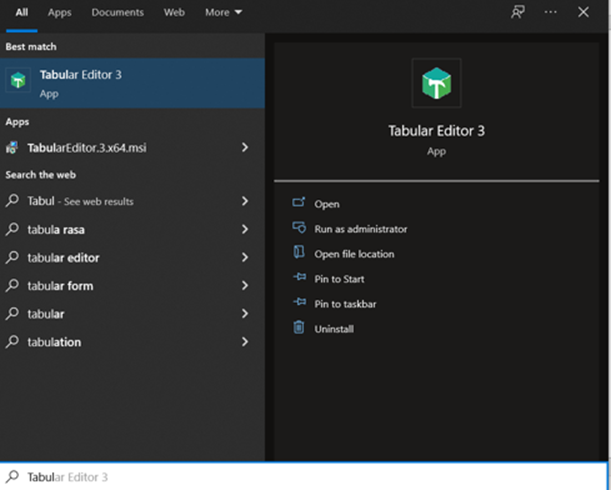
Task: Click the Tabular Editor 3 cube icon in best match
Action: pyautogui.click(x=18, y=80)
